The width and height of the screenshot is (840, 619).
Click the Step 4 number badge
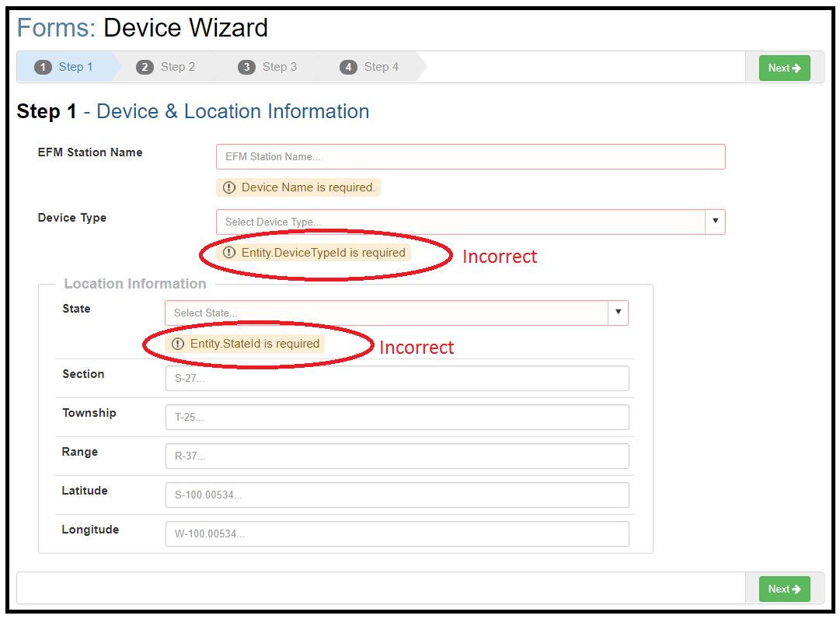point(348,67)
